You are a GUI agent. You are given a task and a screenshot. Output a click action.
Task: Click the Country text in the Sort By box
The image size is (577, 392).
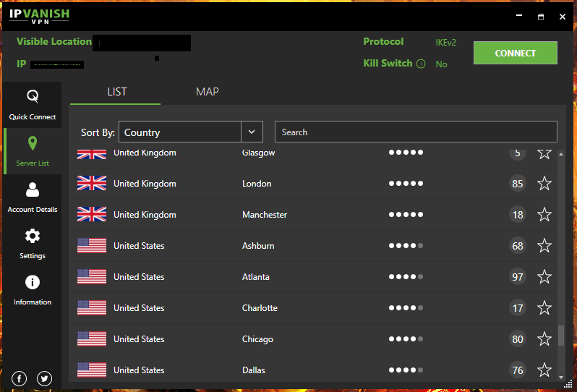142,132
